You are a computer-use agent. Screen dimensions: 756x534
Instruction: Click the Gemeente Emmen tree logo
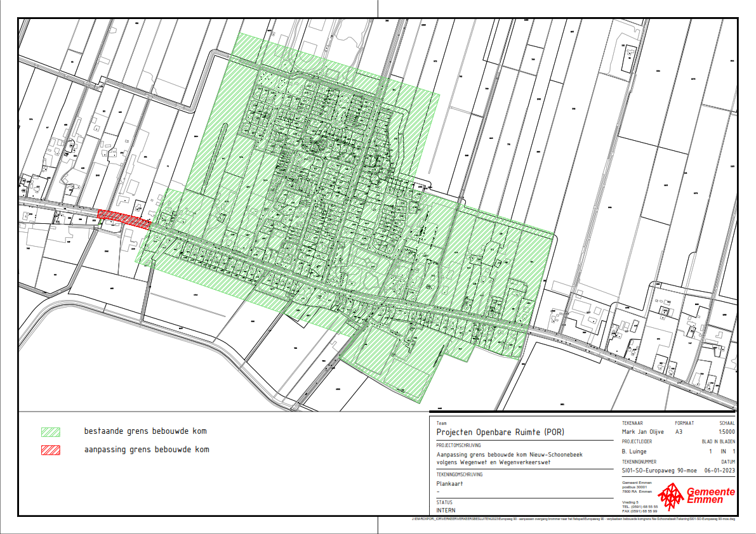[x=670, y=495]
